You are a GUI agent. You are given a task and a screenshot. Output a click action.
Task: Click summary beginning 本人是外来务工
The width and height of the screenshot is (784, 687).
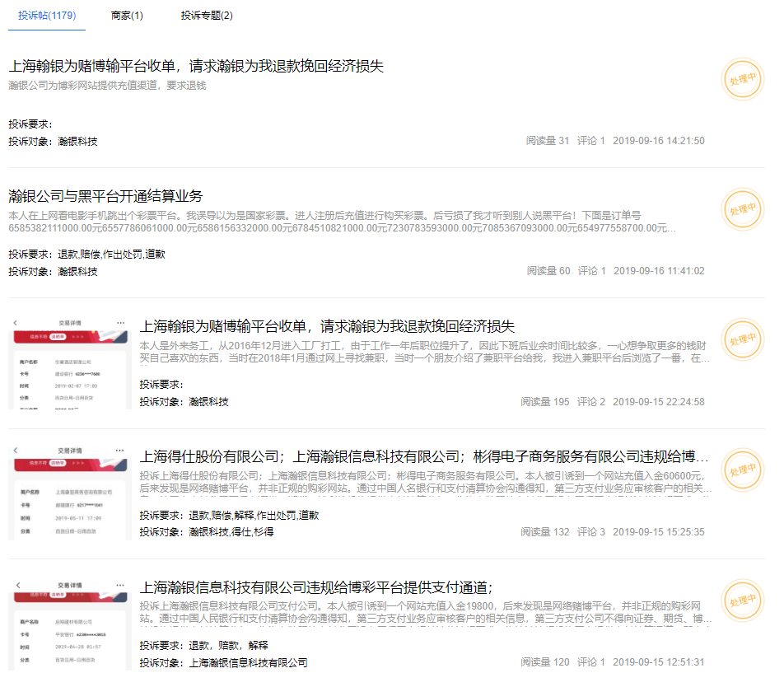(x=424, y=352)
